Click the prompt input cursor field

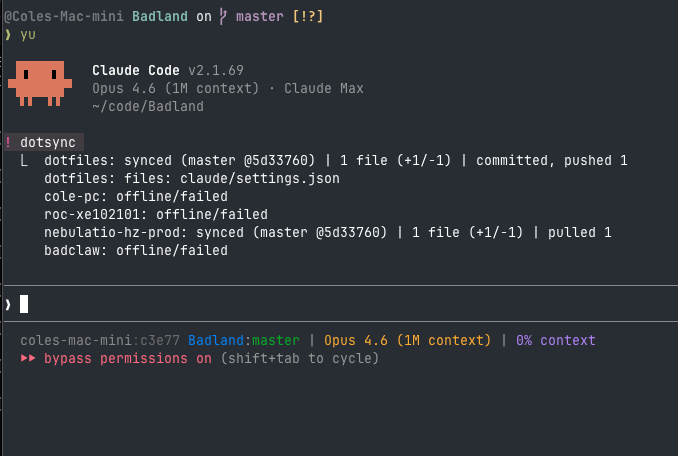[x=341, y=304]
